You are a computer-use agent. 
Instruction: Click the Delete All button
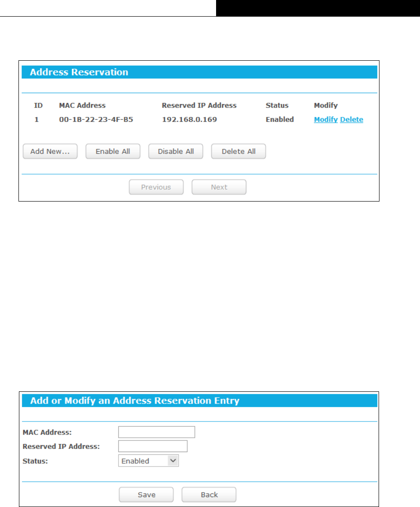point(239,151)
